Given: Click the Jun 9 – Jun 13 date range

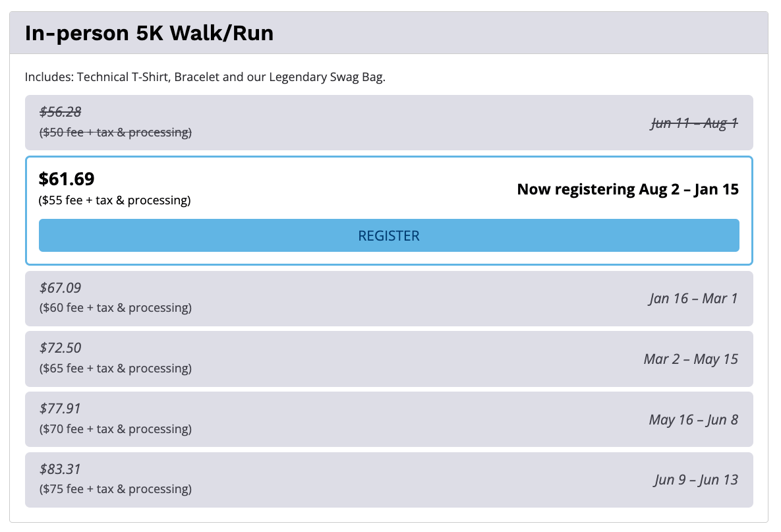Looking at the screenshot, I should point(696,480).
